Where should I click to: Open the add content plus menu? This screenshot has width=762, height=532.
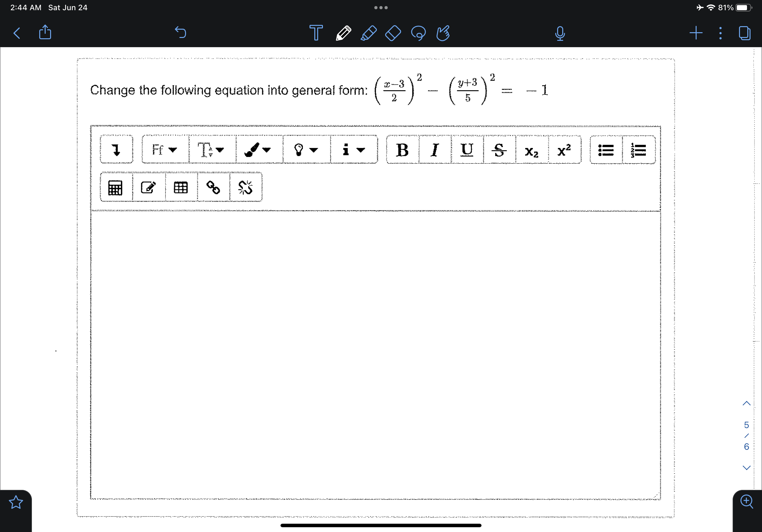(696, 33)
